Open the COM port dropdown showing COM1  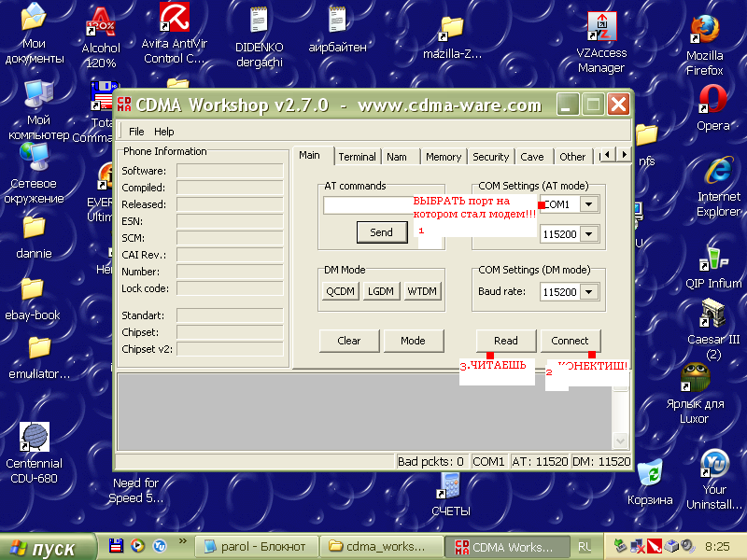pos(589,204)
